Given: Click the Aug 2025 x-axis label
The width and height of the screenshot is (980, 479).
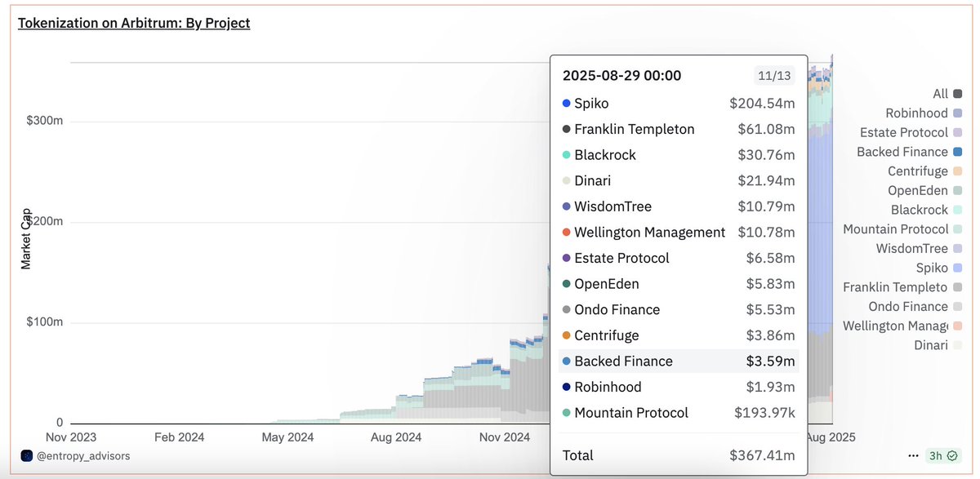Looking at the screenshot, I should (831, 437).
